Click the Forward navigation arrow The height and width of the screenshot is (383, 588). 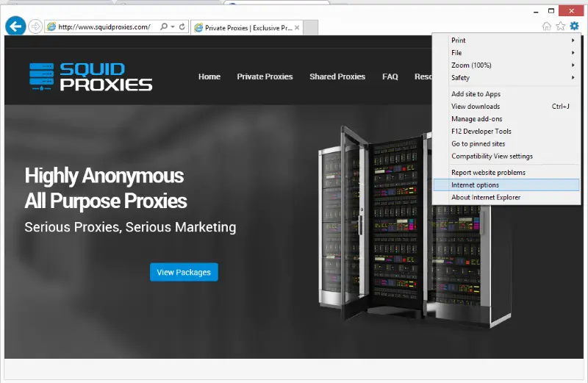(35, 26)
